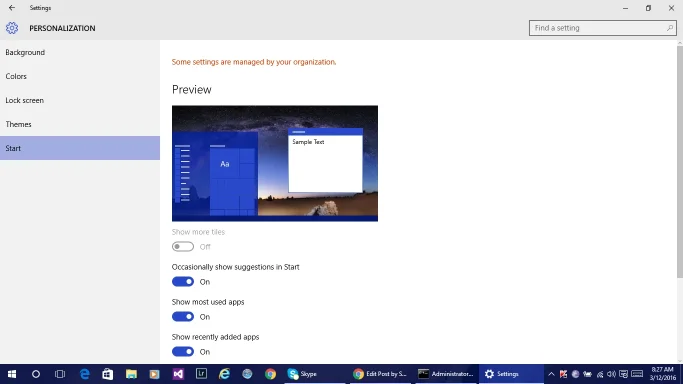The width and height of the screenshot is (683, 384).
Task: Click the search magnifier in Find a setting
Action: pos(669,28)
